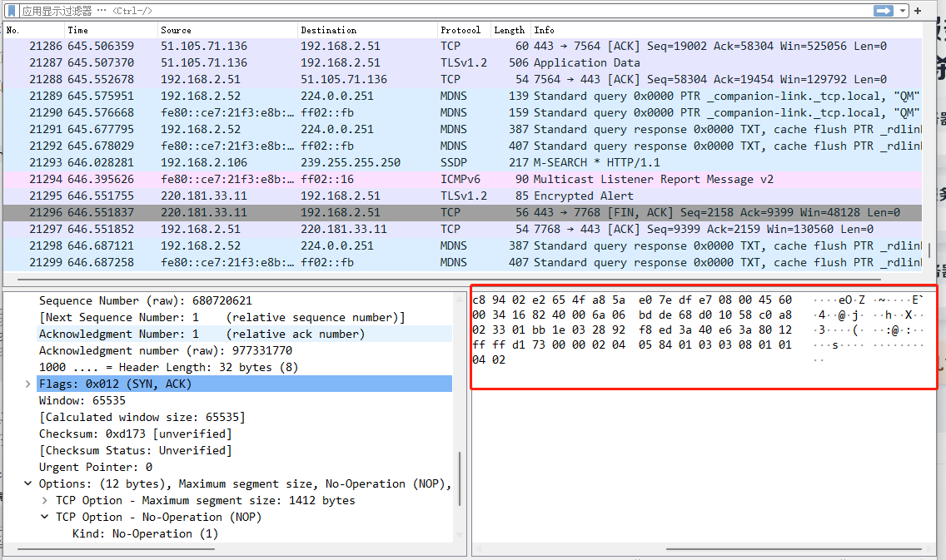Collapse TCP Option No-Operation (NOP) node

(x=45, y=518)
